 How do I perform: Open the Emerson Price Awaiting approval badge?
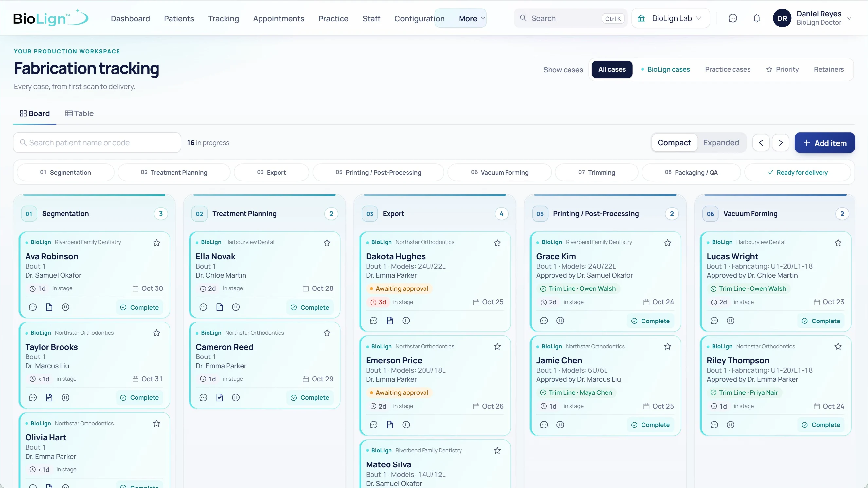click(x=399, y=393)
